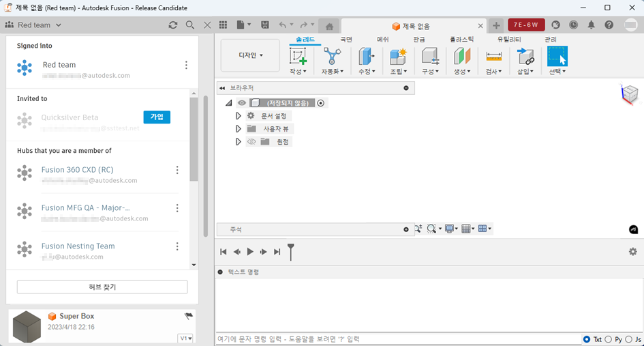Save the document with the disk icon

(265, 25)
